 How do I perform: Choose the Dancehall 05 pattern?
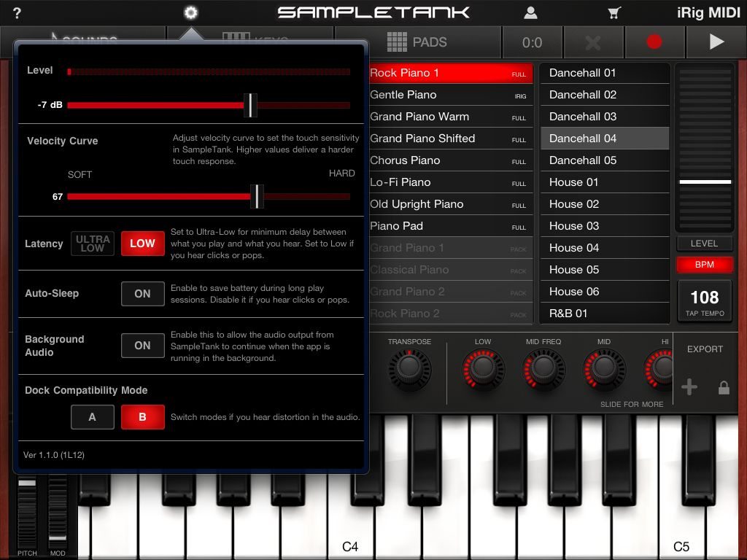pyautogui.click(x=605, y=160)
